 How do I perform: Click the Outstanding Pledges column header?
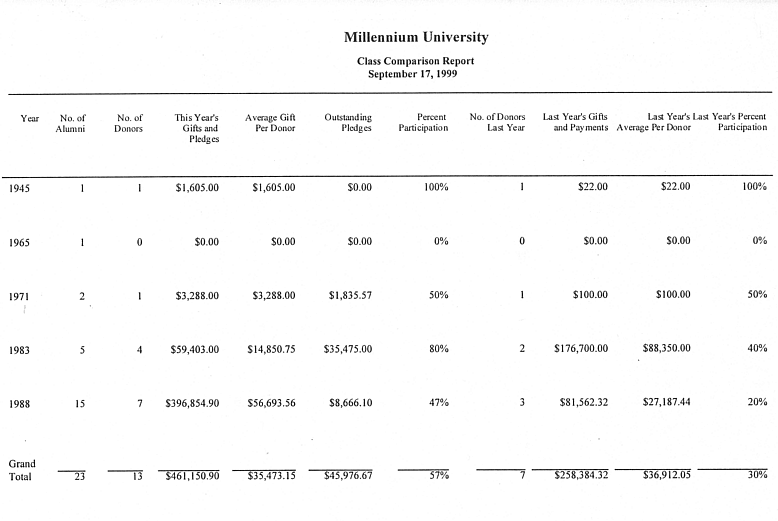point(348,123)
